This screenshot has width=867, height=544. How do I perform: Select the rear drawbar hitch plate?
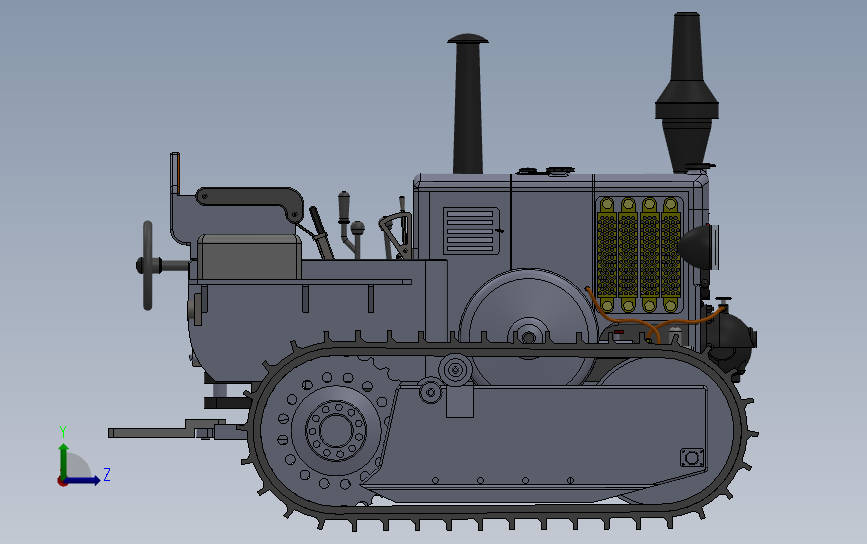(166, 430)
